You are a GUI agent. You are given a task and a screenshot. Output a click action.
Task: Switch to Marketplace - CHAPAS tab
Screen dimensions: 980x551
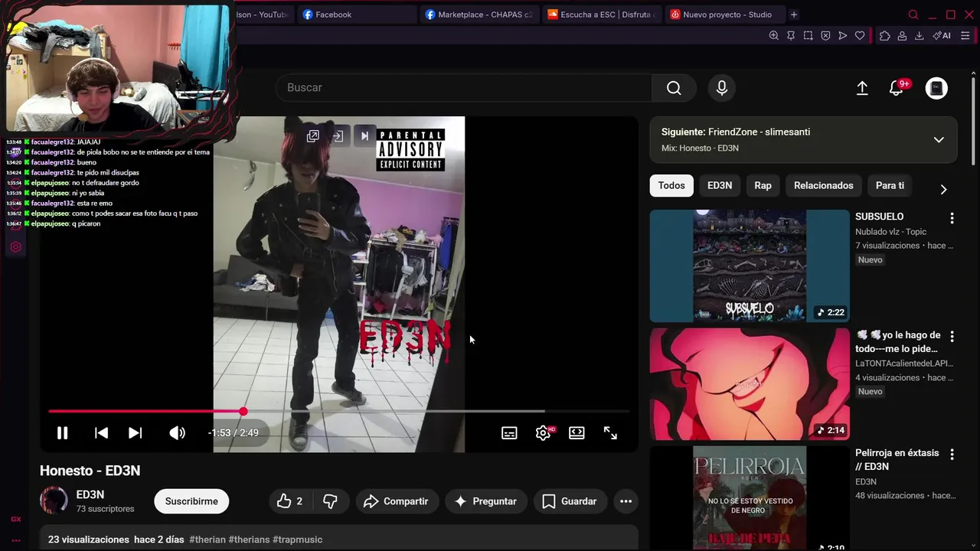click(x=479, y=15)
